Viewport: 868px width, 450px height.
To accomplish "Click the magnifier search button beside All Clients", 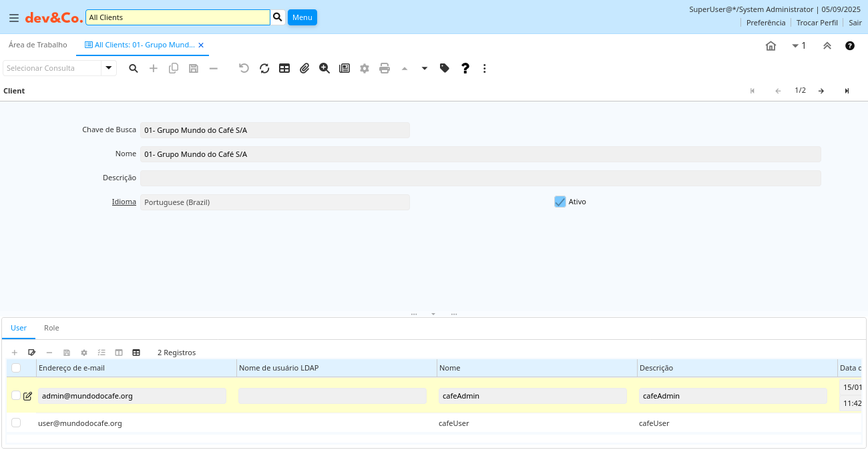I will [278, 17].
